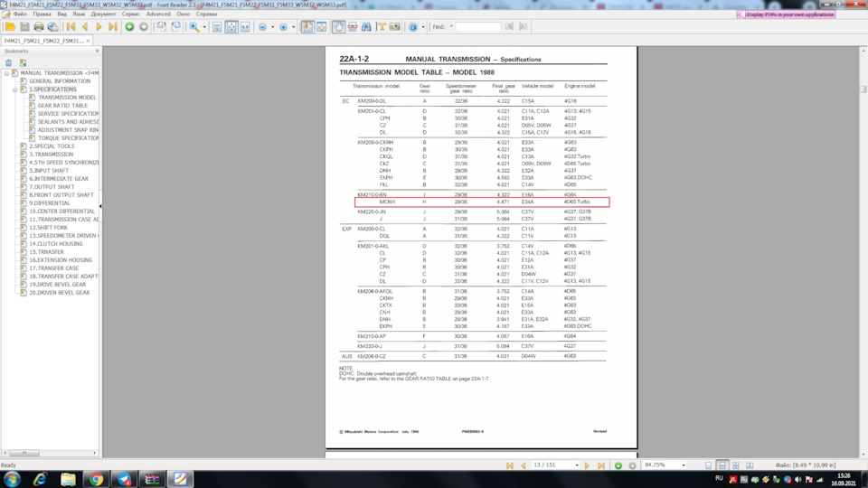Select the Hand tool icon
Viewport: 868px width, 488px height.
tap(338, 27)
